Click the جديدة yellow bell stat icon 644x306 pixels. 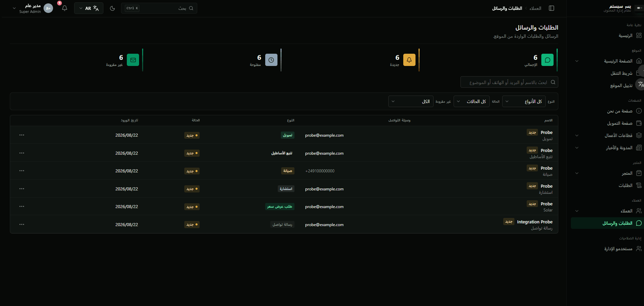409,60
